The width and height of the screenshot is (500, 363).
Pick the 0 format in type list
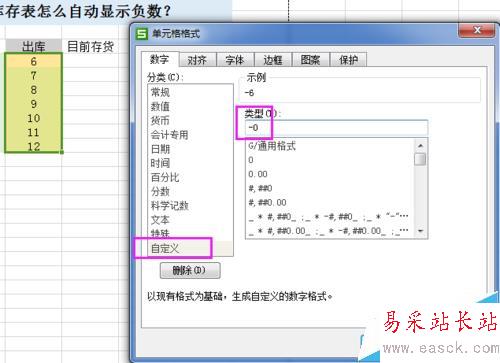(330, 160)
